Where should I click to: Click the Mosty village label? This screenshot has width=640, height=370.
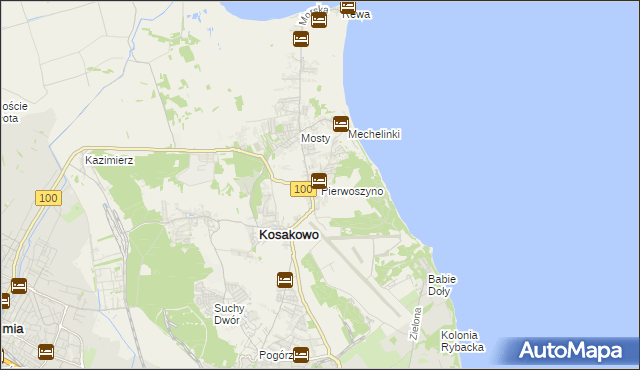(x=316, y=138)
